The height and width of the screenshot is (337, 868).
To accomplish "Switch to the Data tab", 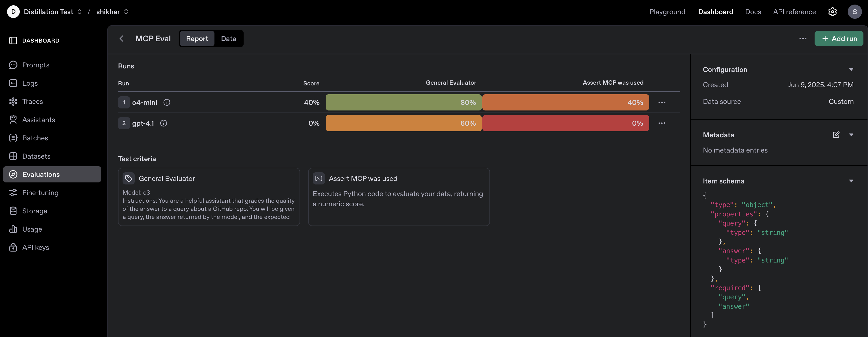I will pyautogui.click(x=228, y=39).
